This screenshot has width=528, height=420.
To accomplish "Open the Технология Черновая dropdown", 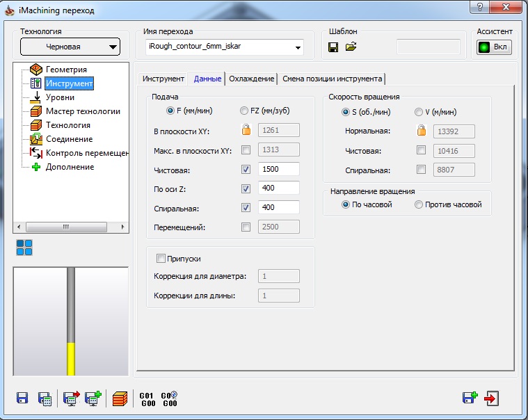I will point(70,47).
